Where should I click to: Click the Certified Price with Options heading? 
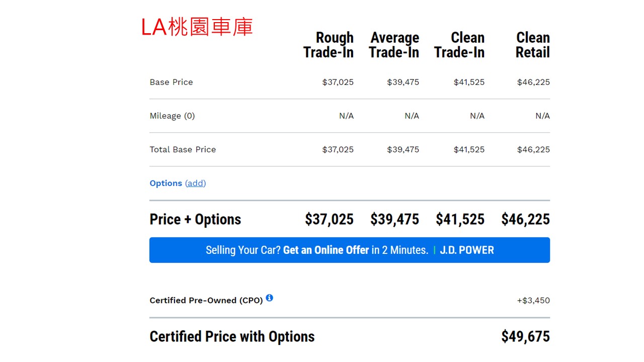click(232, 336)
